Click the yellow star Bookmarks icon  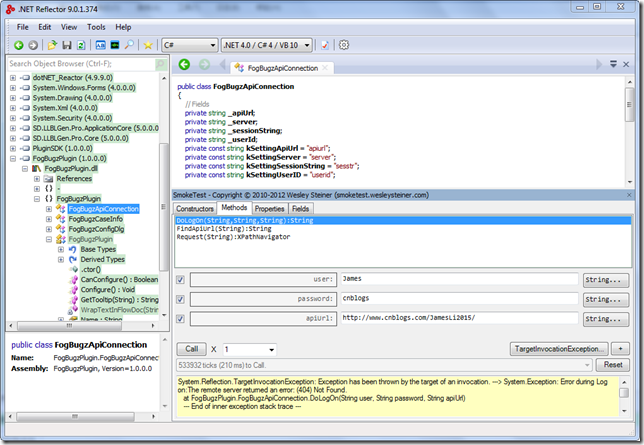(x=148, y=45)
